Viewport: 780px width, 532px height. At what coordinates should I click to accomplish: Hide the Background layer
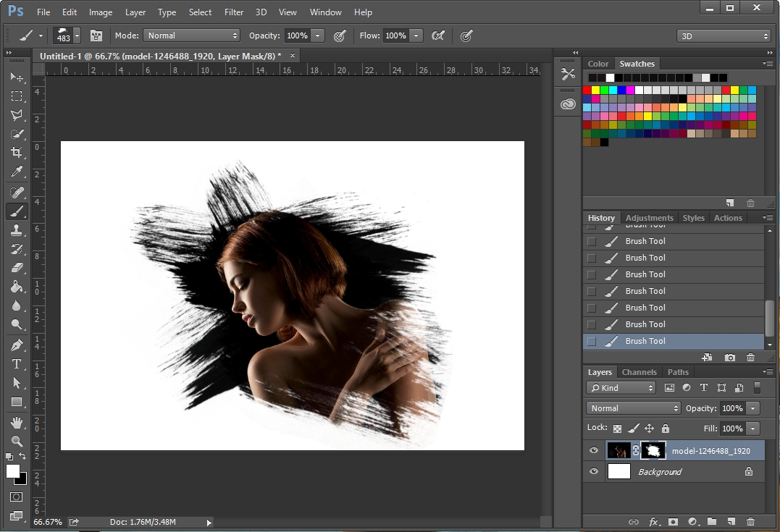(x=594, y=472)
